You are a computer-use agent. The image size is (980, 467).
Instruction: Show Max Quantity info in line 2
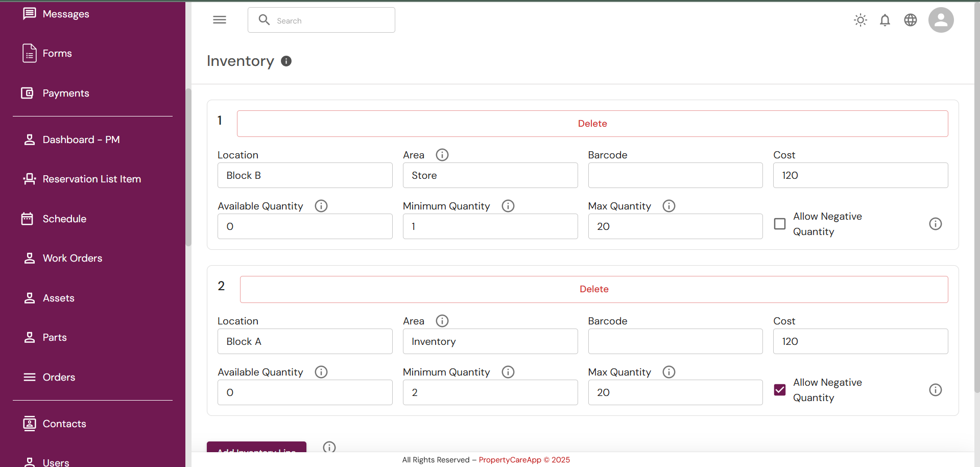[668, 372]
